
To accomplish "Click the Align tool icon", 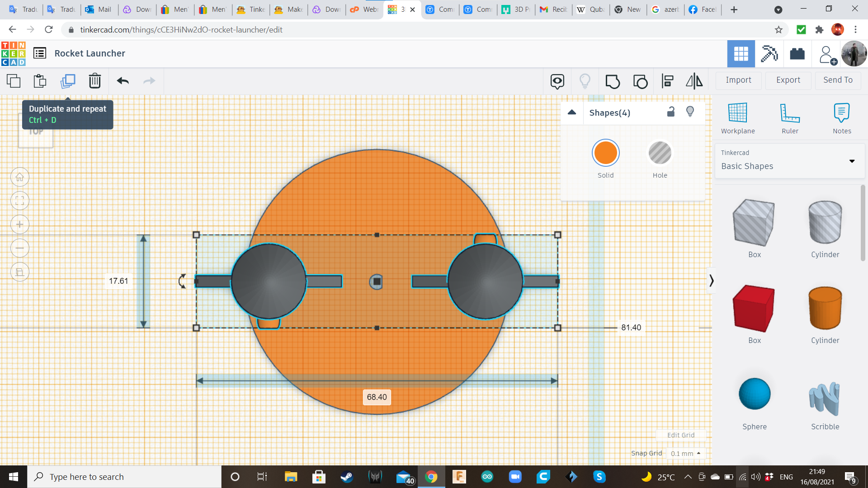I will tap(667, 81).
